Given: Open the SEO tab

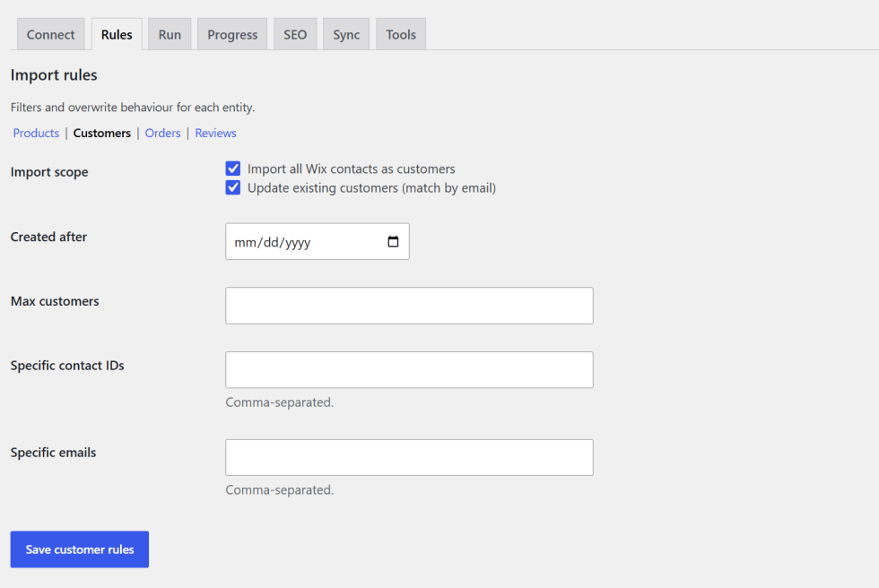Looking at the screenshot, I should point(295,34).
